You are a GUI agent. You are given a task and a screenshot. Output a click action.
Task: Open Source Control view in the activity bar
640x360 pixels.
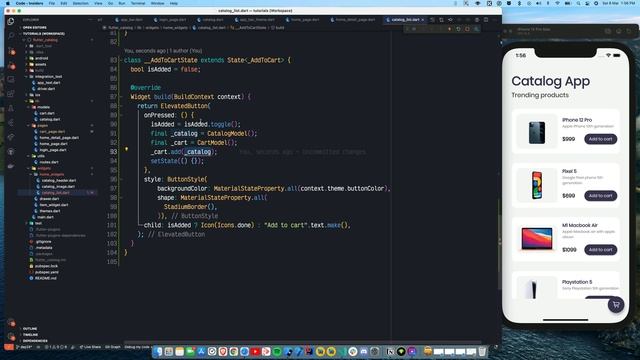[x=11, y=51]
